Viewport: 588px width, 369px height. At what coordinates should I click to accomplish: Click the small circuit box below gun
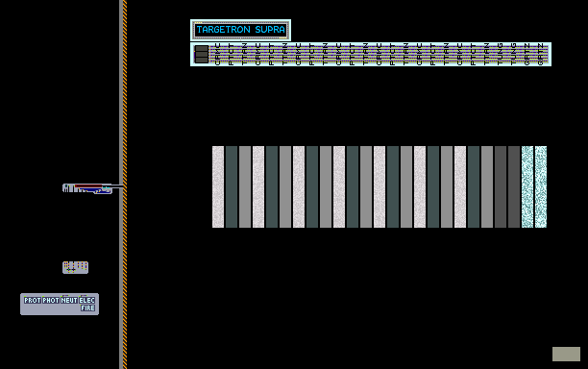coord(75,267)
